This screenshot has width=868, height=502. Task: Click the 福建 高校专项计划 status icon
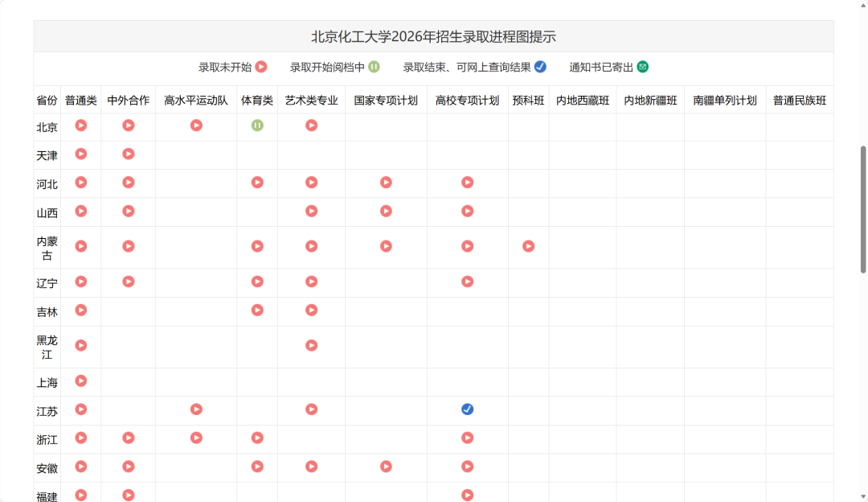click(467, 495)
